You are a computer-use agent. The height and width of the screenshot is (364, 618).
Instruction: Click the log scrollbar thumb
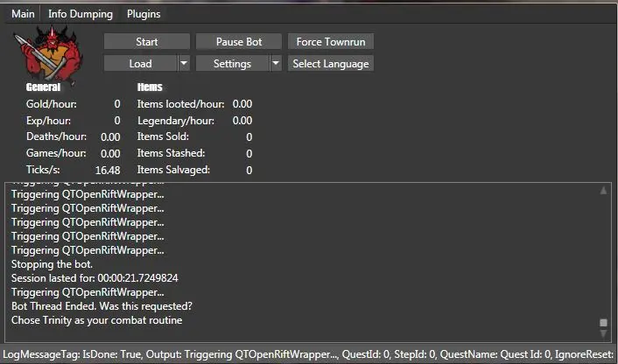(x=603, y=322)
